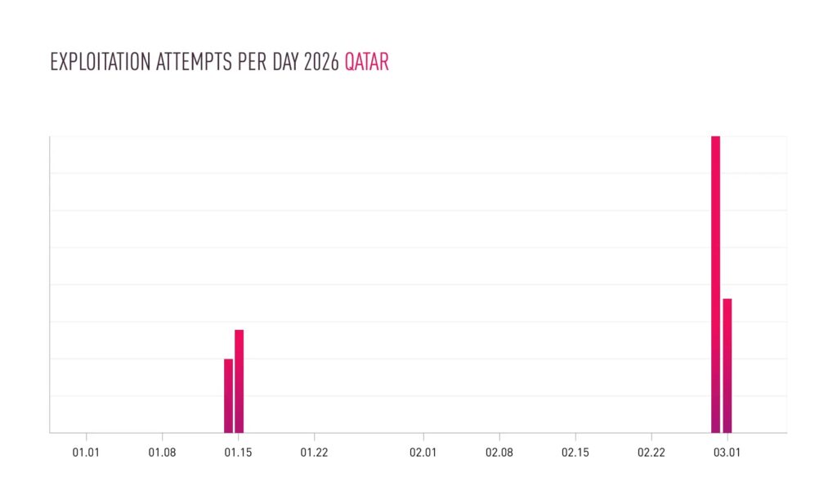The width and height of the screenshot is (837, 504).
Task: Click the word DAY in the heading
Action: (x=284, y=63)
